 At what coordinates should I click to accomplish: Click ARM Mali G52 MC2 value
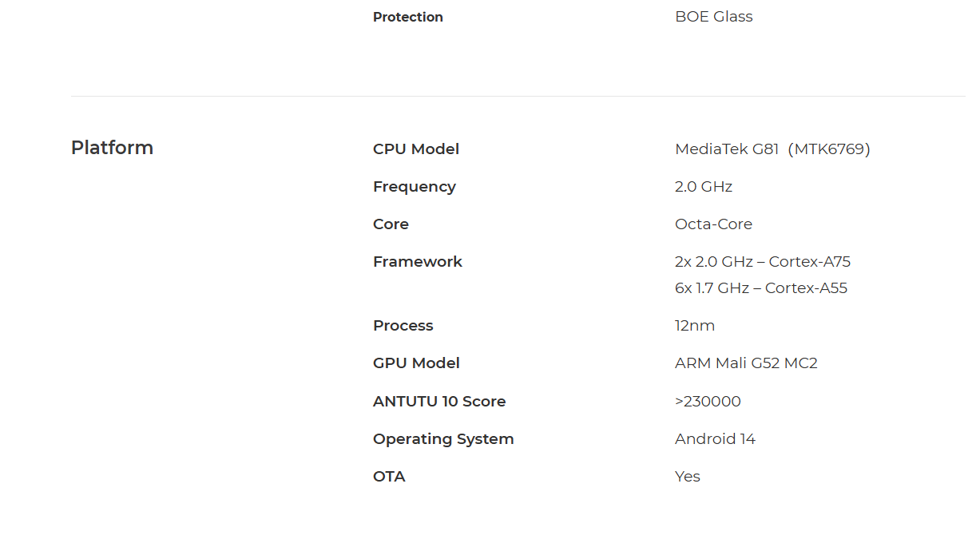point(746,363)
